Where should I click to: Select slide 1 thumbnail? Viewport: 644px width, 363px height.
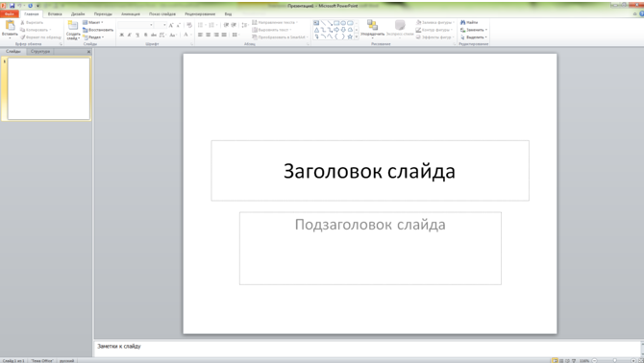(x=49, y=88)
